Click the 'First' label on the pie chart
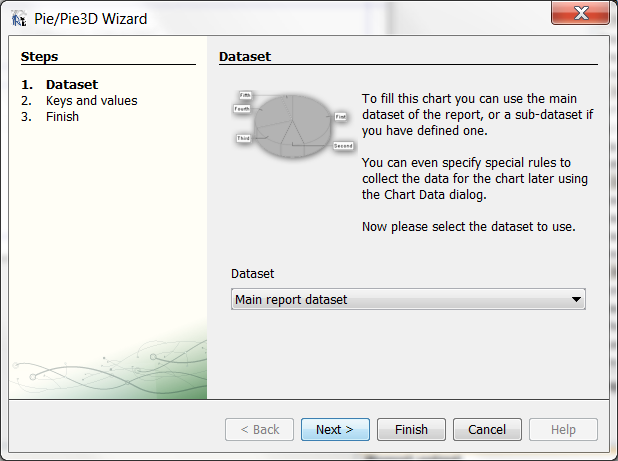 pyautogui.click(x=340, y=117)
